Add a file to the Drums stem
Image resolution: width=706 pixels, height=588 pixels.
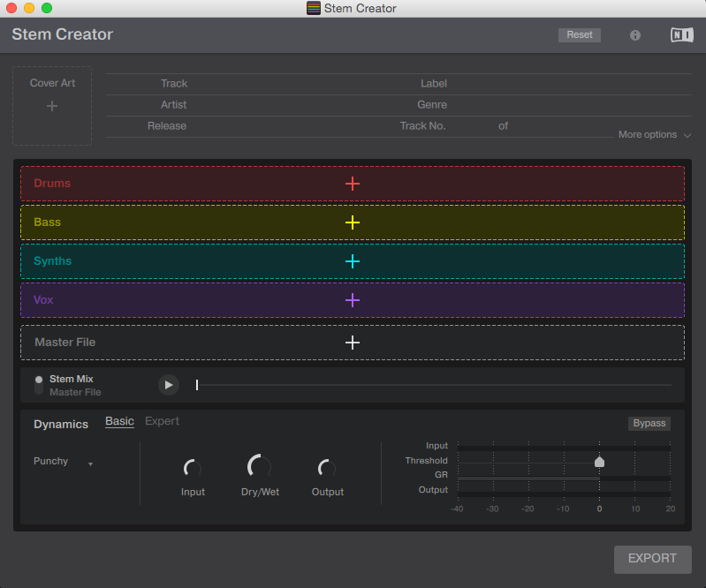click(352, 183)
